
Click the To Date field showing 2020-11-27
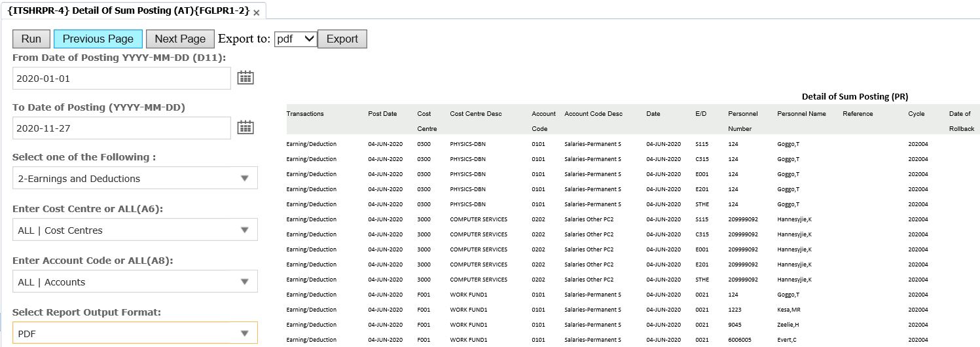(x=121, y=128)
